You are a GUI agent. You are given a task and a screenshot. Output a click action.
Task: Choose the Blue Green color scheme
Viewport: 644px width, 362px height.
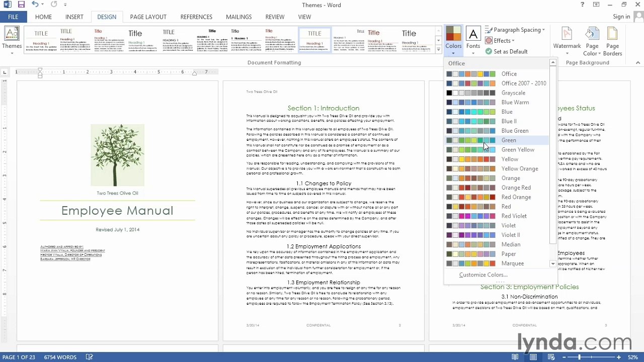click(x=496, y=131)
